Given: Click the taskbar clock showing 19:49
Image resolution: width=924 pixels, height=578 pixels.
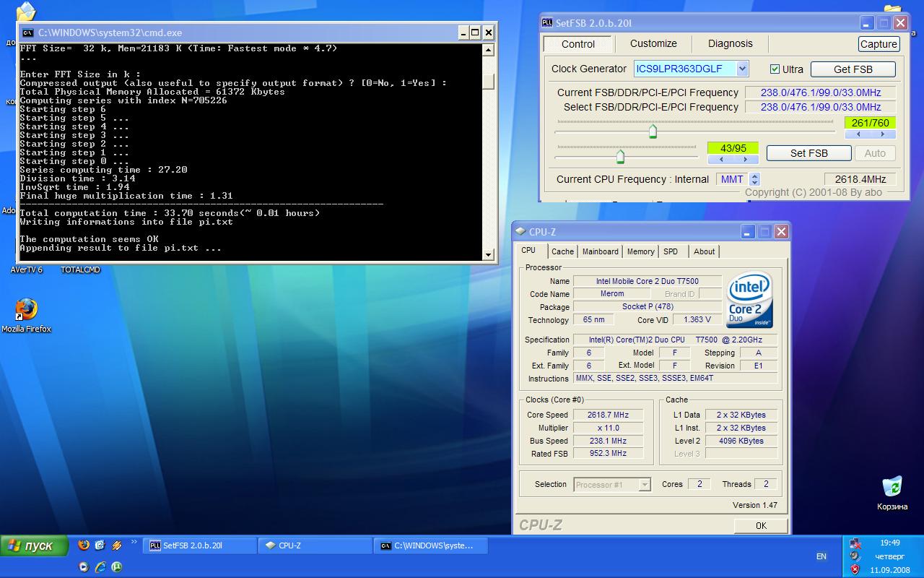Looking at the screenshot, I should click(x=890, y=543).
